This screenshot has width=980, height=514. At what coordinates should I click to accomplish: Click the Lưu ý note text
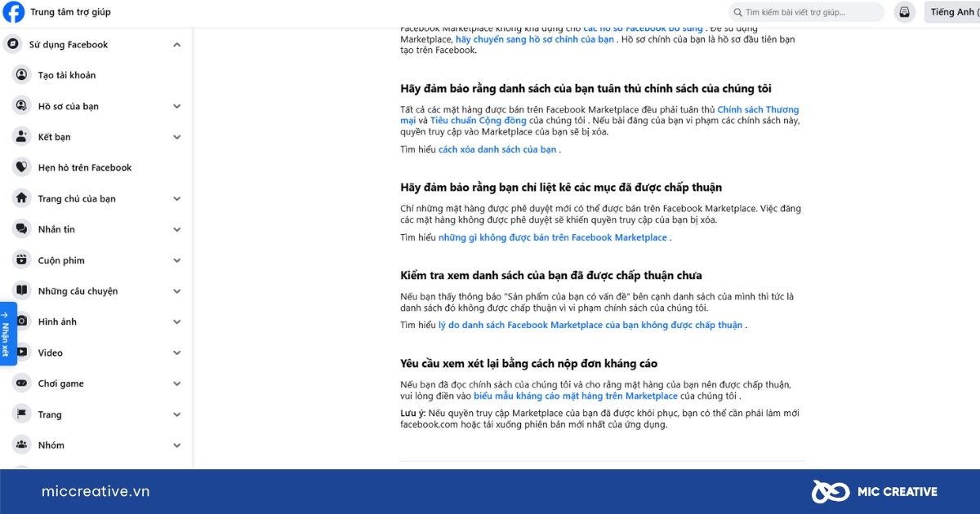point(599,419)
